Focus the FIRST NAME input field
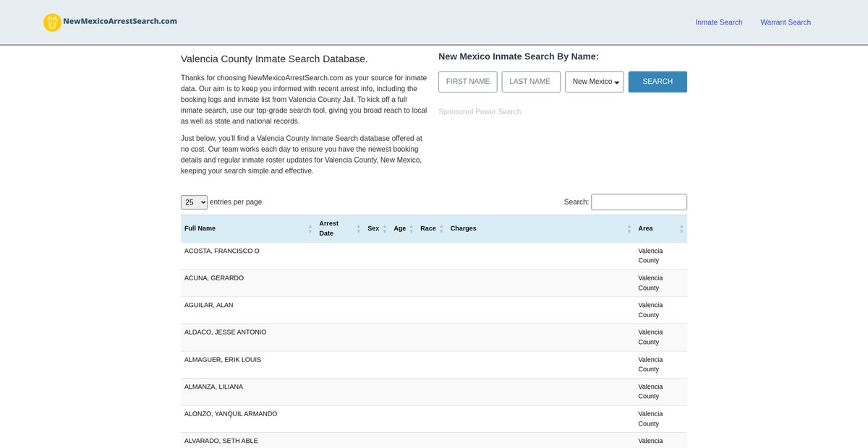The width and height of the screenshot is (868, 448). tap(467, 82)
